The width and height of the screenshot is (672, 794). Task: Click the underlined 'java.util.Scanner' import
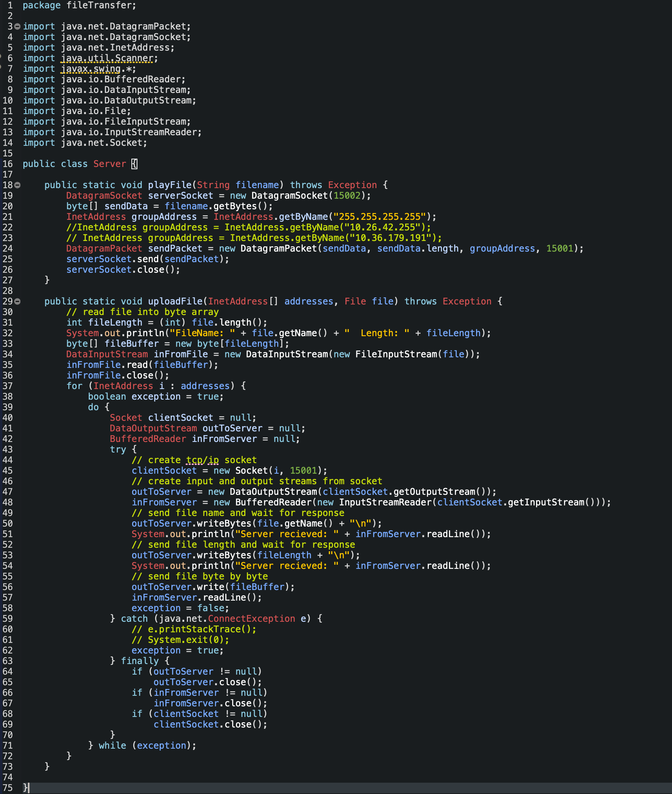pyautogui.click(x=107, y=58)
